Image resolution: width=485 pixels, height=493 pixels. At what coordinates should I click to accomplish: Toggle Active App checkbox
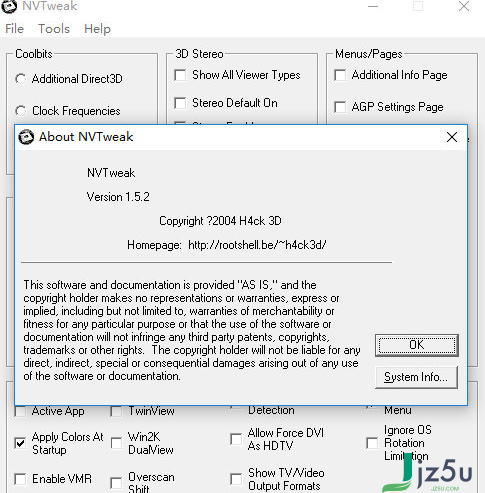point(20,411)
